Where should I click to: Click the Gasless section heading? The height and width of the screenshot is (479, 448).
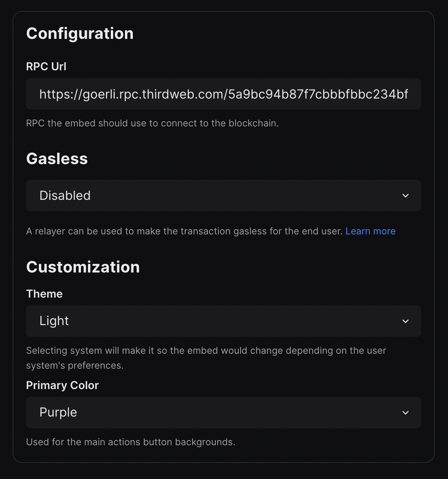[57, 159]
